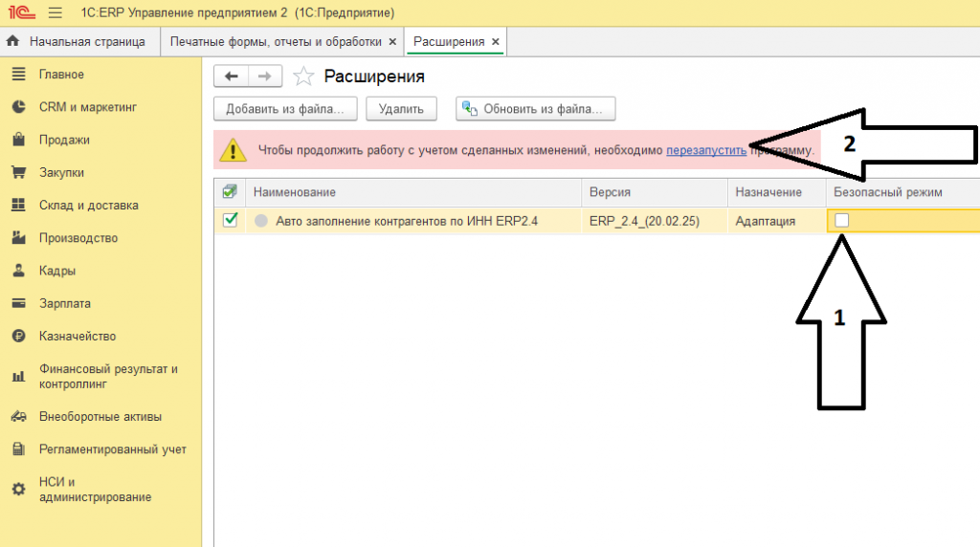Open the Продажи section
The height and width of the screenshot is (547, 980).
[64, 140]
